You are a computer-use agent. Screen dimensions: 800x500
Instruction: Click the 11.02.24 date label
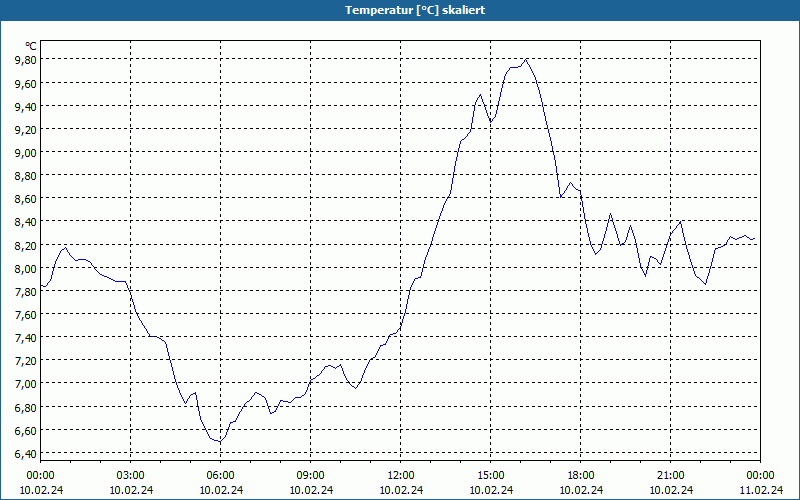(761, 490)
